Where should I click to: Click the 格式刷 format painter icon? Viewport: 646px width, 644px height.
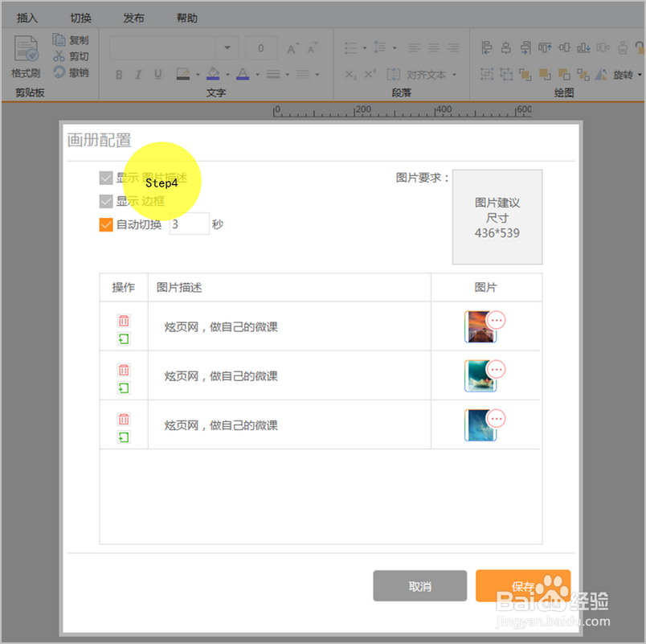(x=26, y=49)
